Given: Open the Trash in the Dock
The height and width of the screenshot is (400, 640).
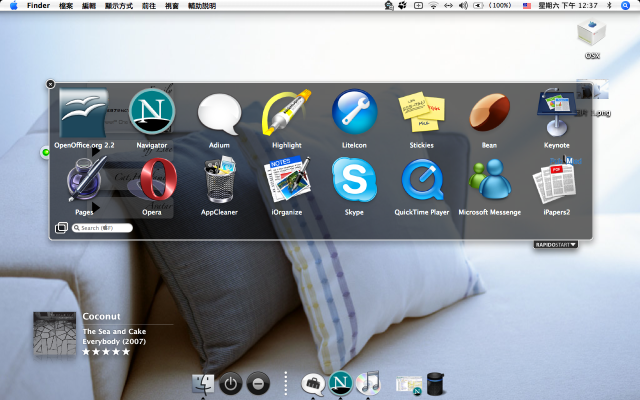Looking at the screenshot, I should (x=435, y=384).
